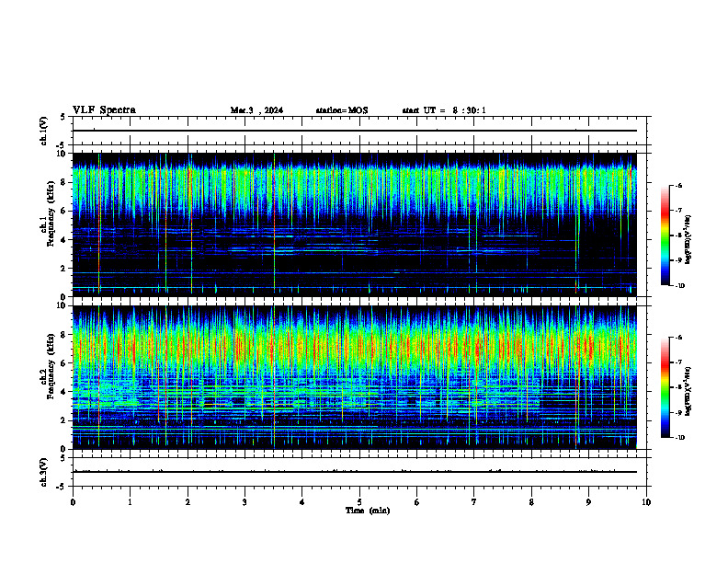Click the "VLF Spectra" plot title
Image resolution: width=728 pixels, height=563 pixels.
tap(104, 110)
